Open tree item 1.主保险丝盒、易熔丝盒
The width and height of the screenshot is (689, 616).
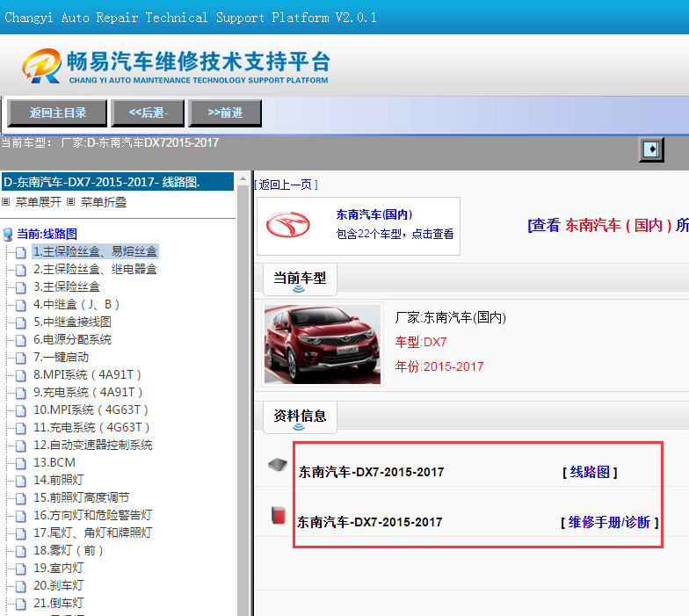[x=95, y=251]
